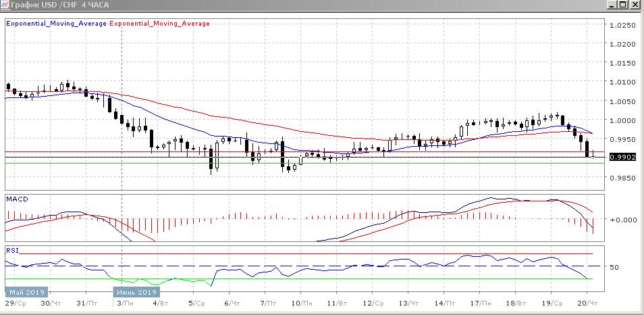Screen dimensions: 644x315
Task: Maximize the USD/CHF chart window
Action: (x=623, y=5)
